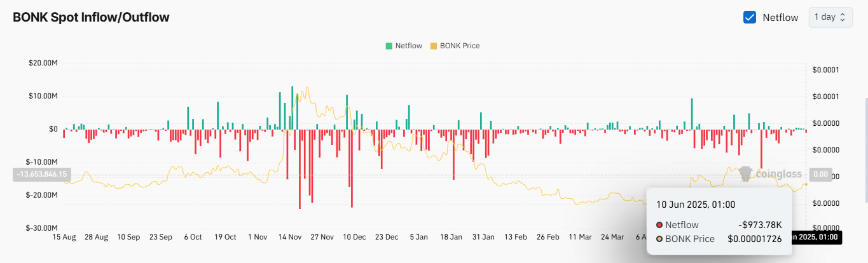Click the 14 Nov date label
The width and height of the screenshot is (868, 263).
coord(290,237)
